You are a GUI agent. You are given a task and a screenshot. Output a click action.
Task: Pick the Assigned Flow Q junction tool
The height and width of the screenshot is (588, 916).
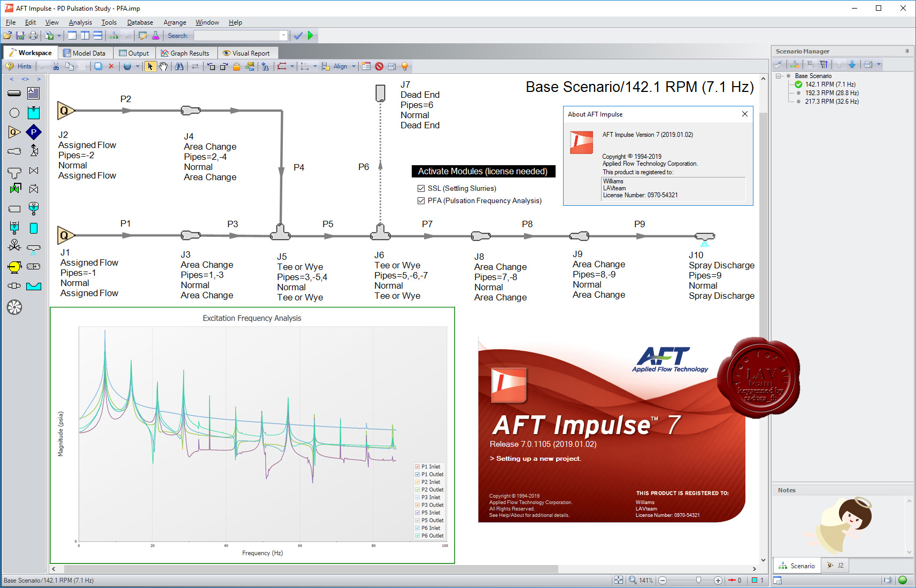(14, 132)
